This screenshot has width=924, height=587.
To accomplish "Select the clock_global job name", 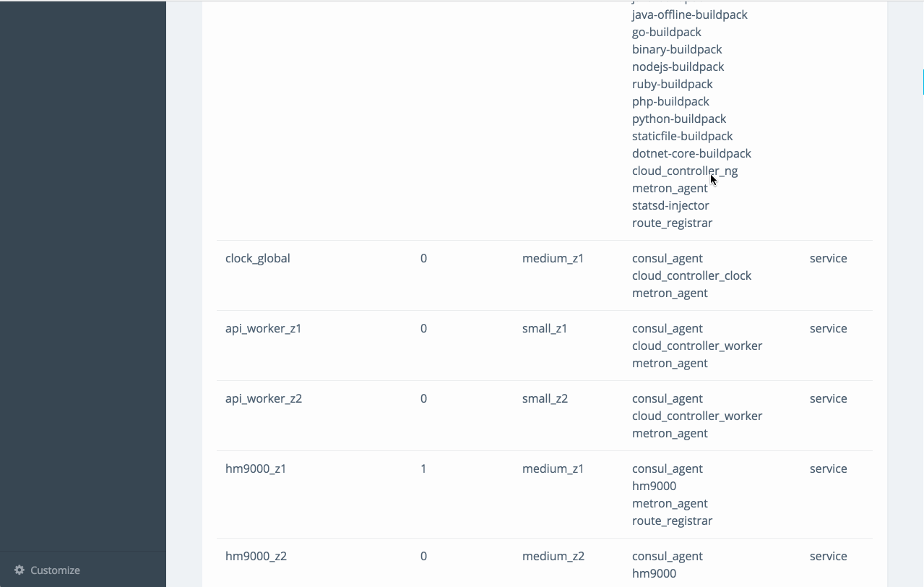I will tap(258, 259).
